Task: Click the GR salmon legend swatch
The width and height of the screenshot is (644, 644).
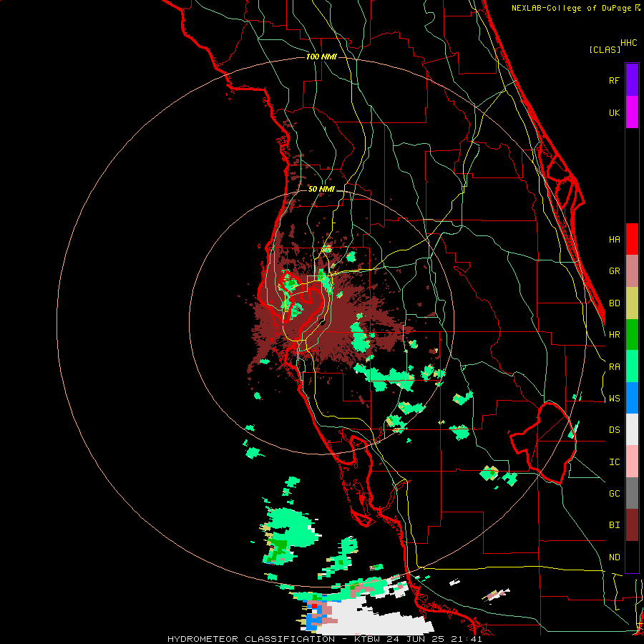Action: [x=632, y=271]
